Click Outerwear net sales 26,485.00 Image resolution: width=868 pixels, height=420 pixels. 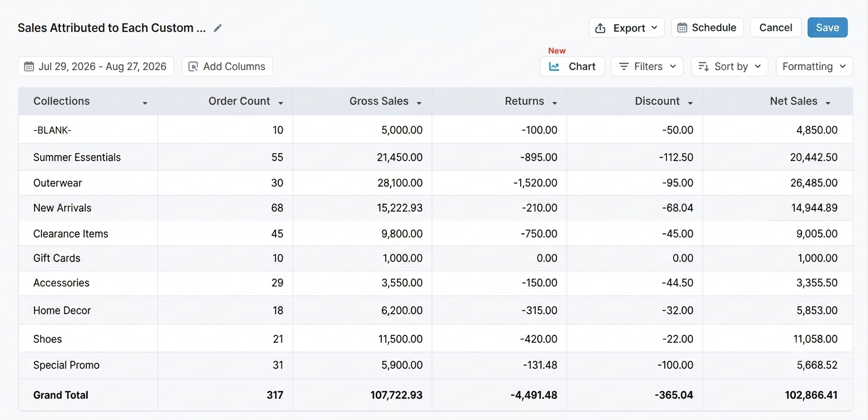pyautogui.click(x=815, y=183)
